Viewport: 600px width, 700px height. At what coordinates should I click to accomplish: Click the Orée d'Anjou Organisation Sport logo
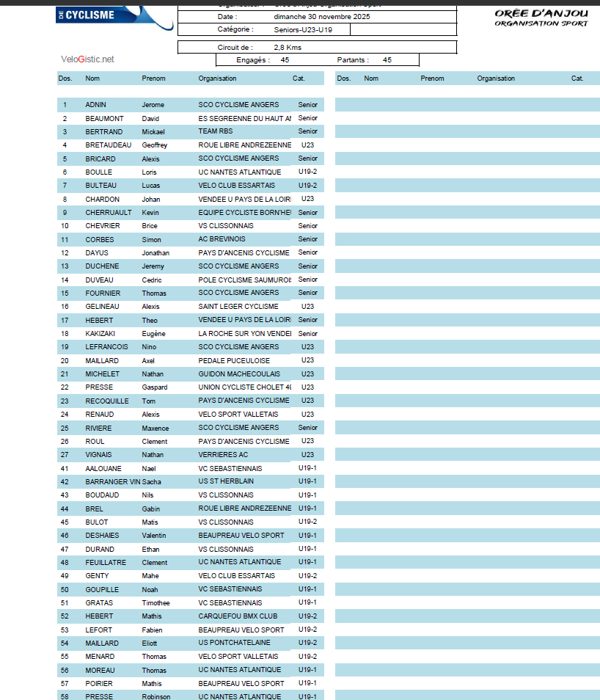541,18
